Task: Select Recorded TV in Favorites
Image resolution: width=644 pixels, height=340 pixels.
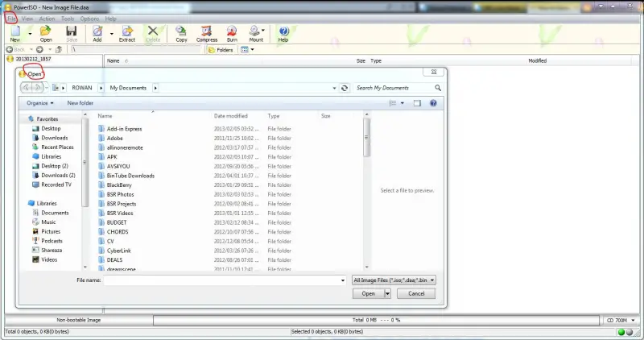Action: pos(56,185)
